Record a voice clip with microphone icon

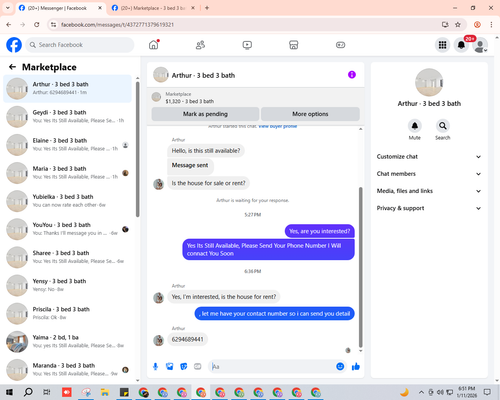(x=155, y=367)
